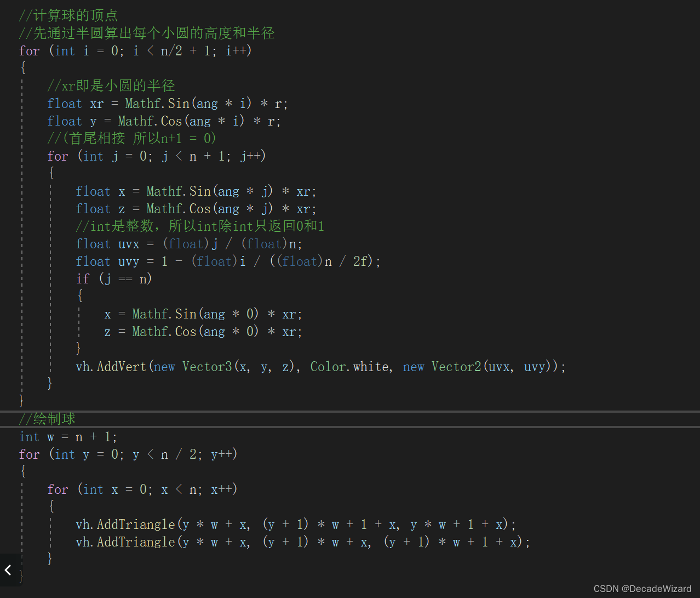Click line 'x = Mathf.Sin(ang * 0) * xr;'
The width and height of the screenshot is (700, 598).
pos(203,314)
